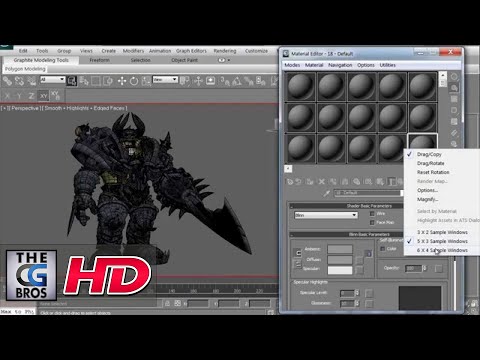Adjust the Opacity spinner arrows
Viewport: 480px width, 360px height.
[x=424, y=268]
